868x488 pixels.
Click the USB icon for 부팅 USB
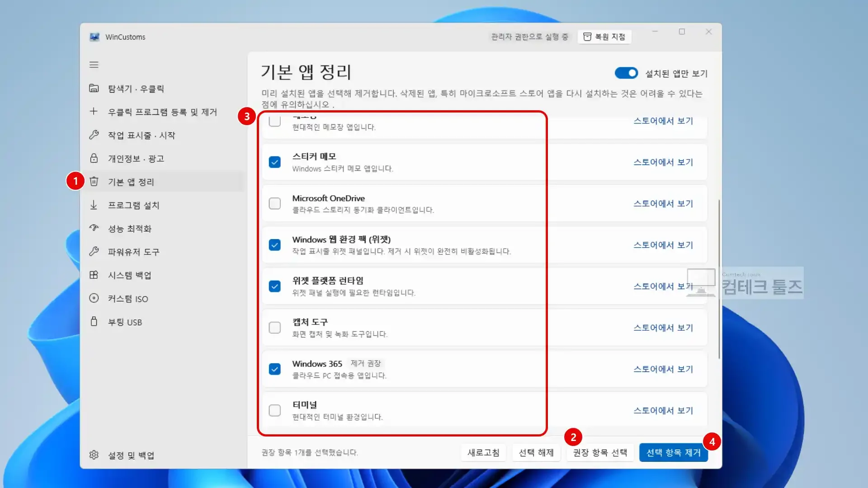coord(94,322)
